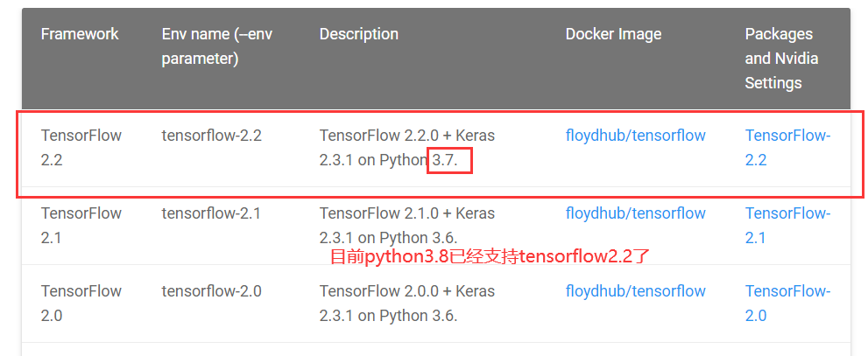Open the TensorFlow-2.0 packages link

pos(787,303)
